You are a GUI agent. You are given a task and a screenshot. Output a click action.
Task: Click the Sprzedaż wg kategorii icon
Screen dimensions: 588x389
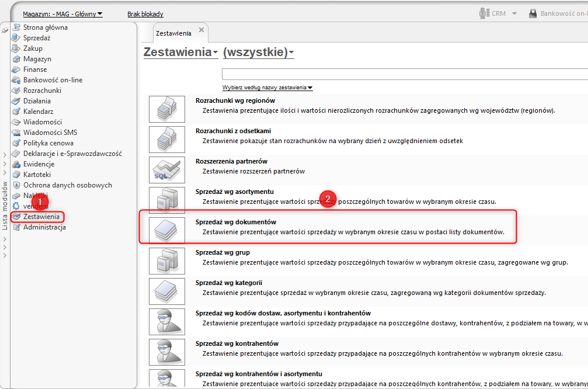pos(167,291)
